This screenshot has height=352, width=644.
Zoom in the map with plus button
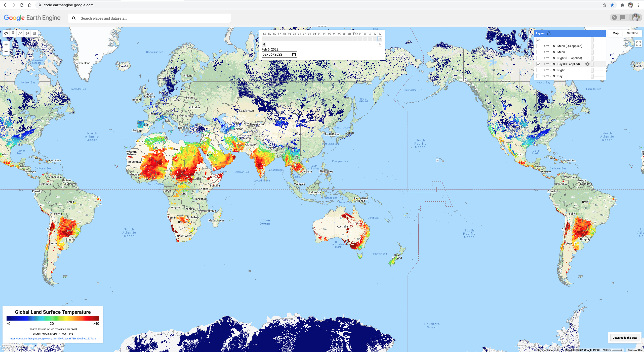click(x=6, y=44)
